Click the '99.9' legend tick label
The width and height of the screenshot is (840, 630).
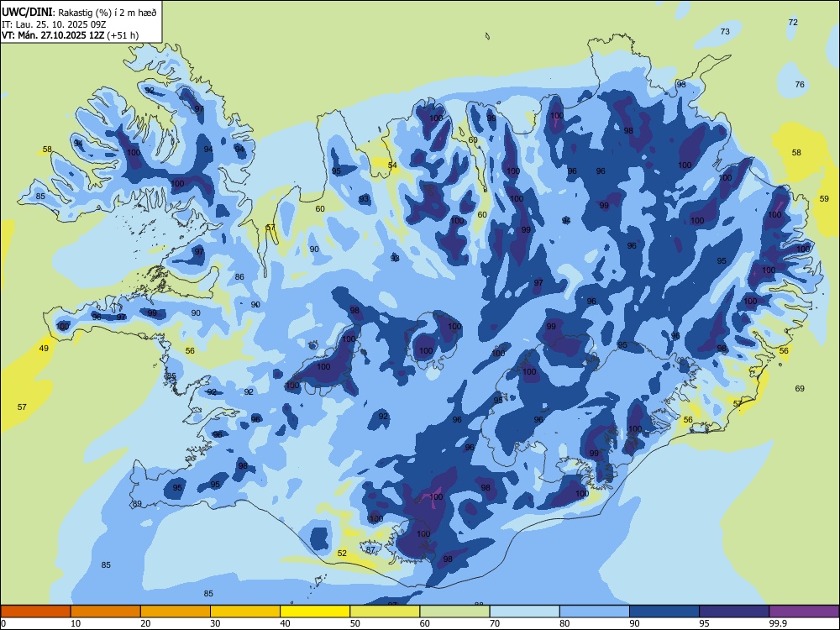(777, 623)
